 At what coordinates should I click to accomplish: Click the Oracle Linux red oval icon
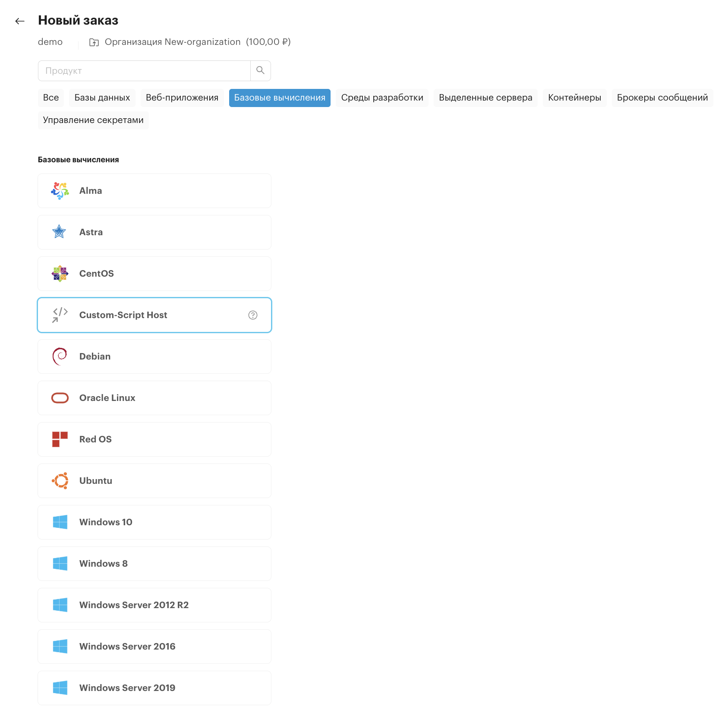click(60, 398)
